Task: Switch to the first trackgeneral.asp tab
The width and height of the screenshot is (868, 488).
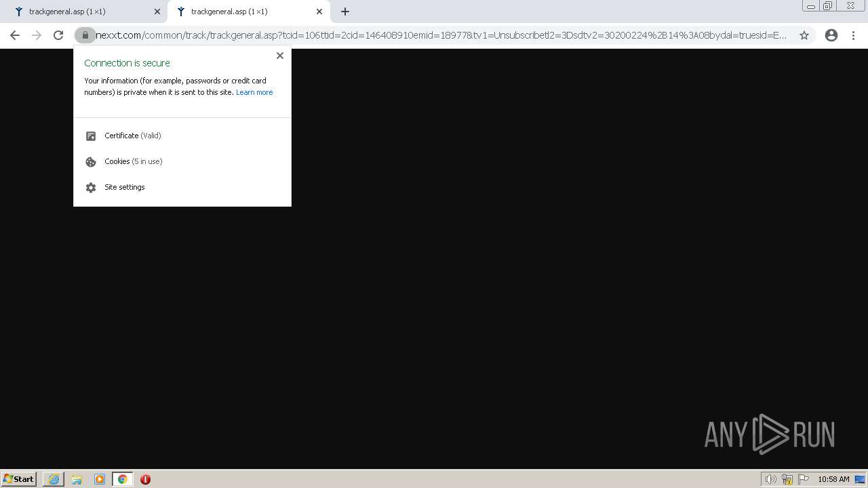Action: click(85, 12)
